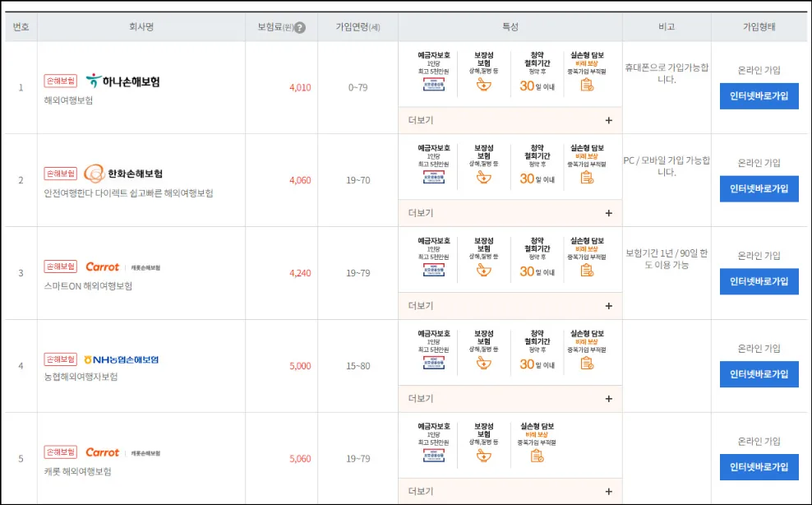Click the Hanwha Insurance company logo
This screenshot has width=812, height=505.
pos(123,174)
